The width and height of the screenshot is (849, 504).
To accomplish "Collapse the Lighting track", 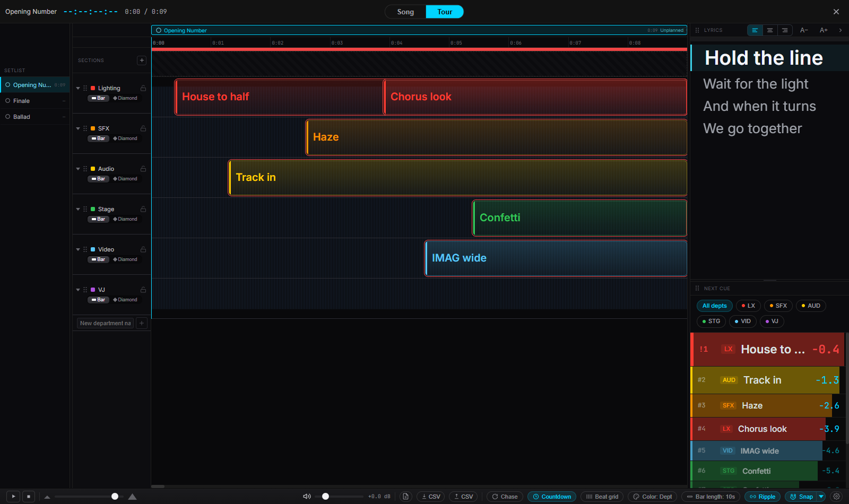I will point(78,88).
